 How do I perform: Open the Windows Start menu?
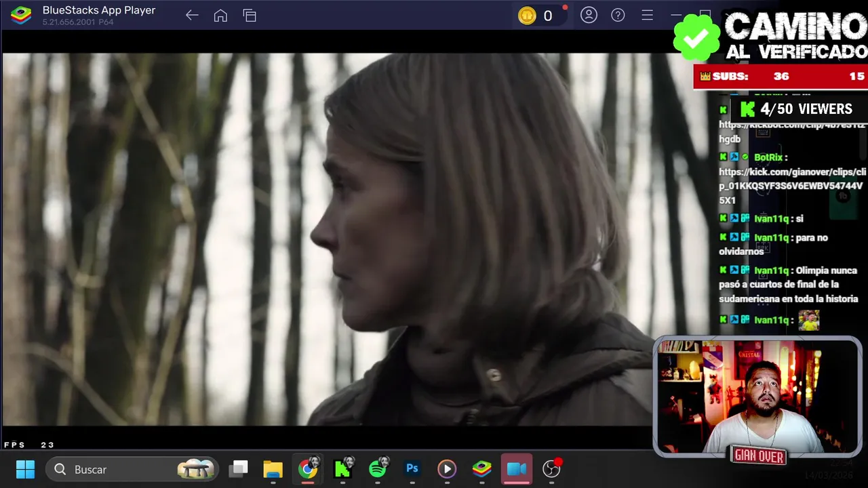[x=25, y=469]
